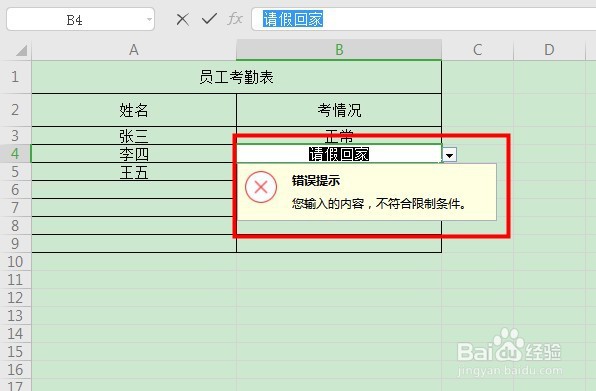The width and height of the screenshot is (596, 391).
Task: Select row 13 header
Action: [15, 316]
